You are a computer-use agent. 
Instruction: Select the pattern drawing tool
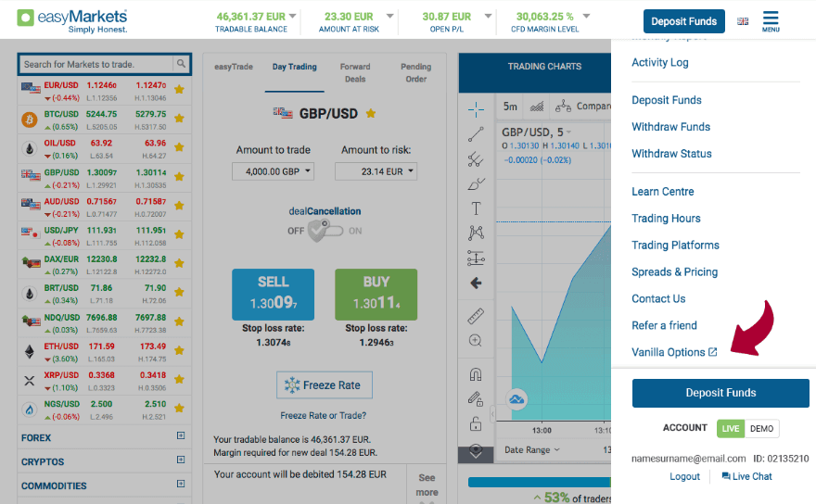click(476, 233)
